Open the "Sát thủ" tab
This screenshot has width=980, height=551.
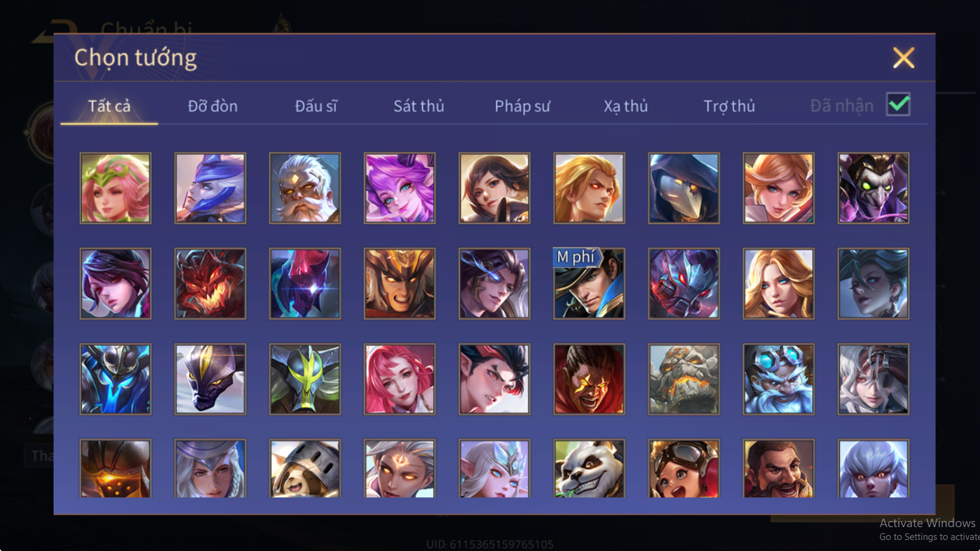tap(419, 106)
